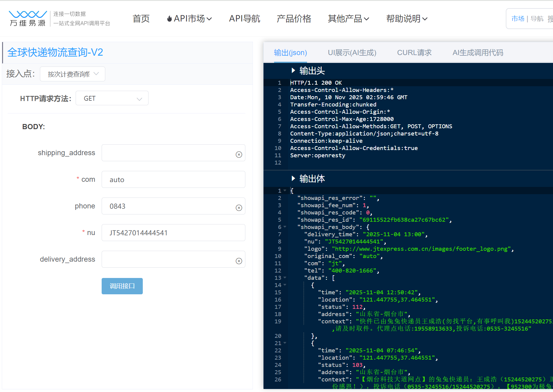Open API导航 page
The width and height of the screenshot is (553, 392).
pyautogui.click(x=244, y=19)
